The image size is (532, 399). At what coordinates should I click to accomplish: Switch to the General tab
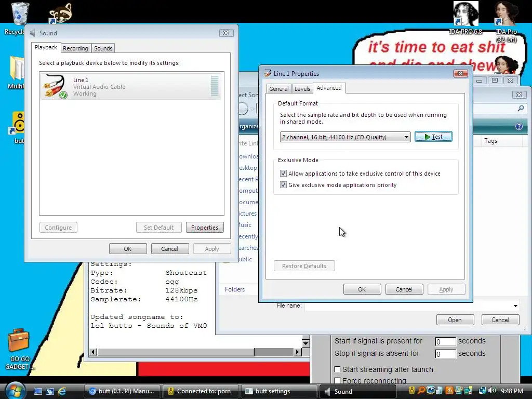278,88
